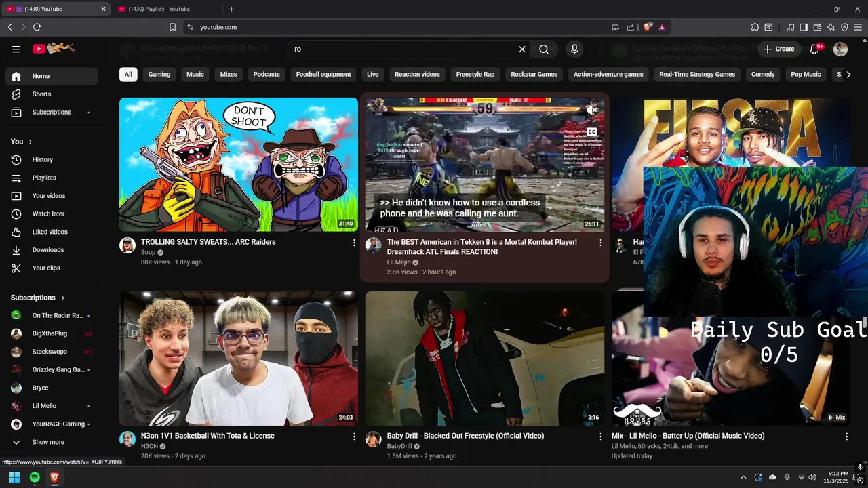Show hidden system tray icons
Viewport: 868px width, 488px height.
(743, 477)
